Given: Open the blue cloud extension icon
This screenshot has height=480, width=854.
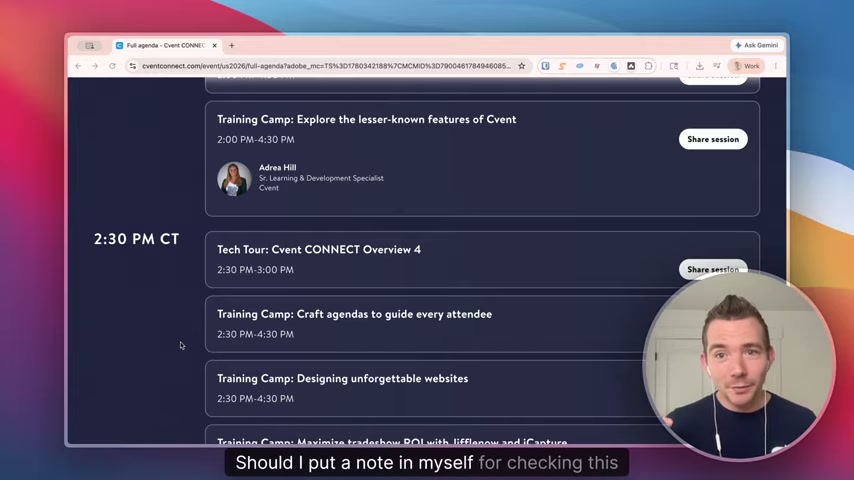Looking at the screenshot, I should 580,66.
